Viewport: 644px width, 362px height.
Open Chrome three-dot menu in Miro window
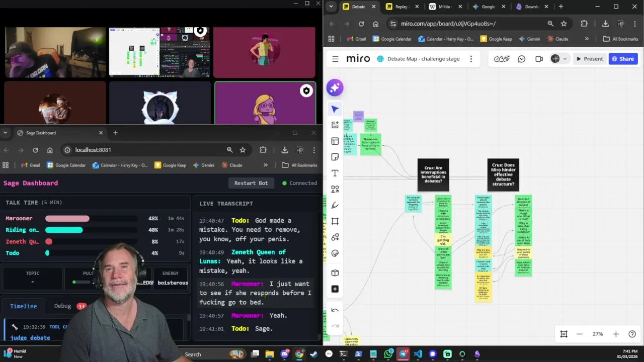[x=635, y=24]
